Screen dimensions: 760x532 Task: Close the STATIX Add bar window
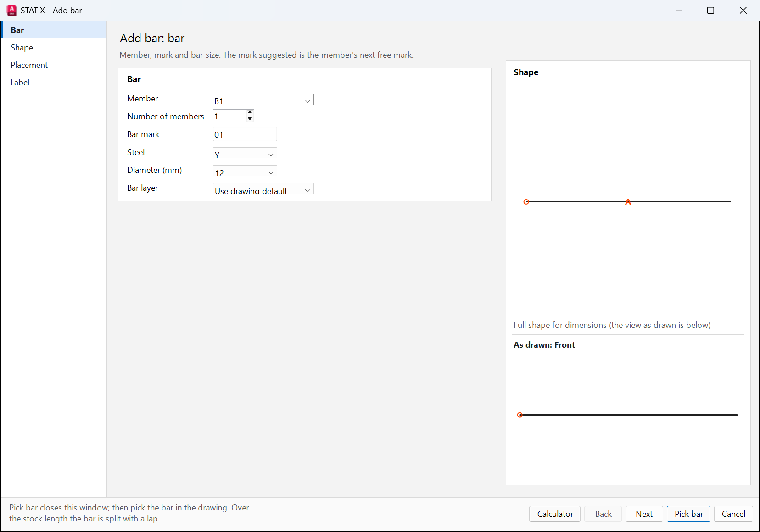point(743,10)
